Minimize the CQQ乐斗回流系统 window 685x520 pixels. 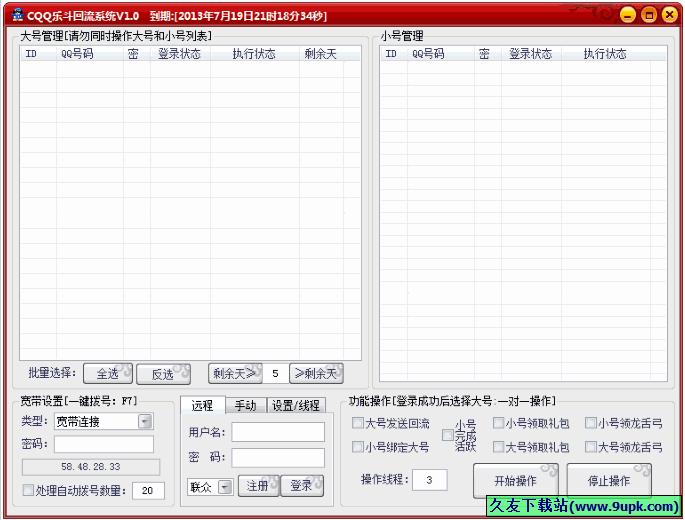tap(628, 15)
